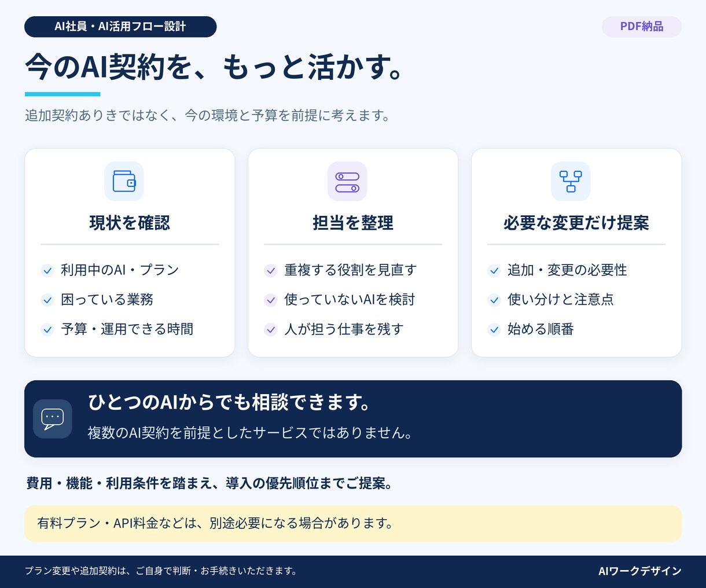
Task: Click the text 予算・運用できる時間
Action: 127,329
